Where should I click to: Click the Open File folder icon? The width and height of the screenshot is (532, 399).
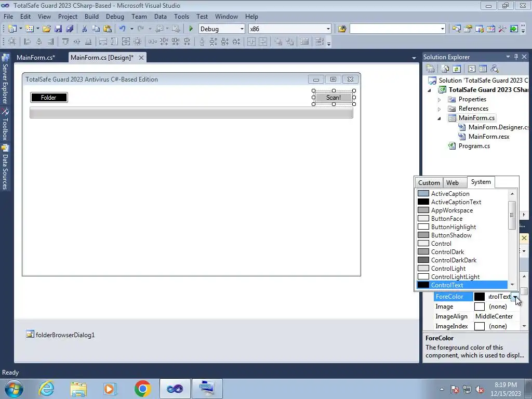click(x=47, y=29)
